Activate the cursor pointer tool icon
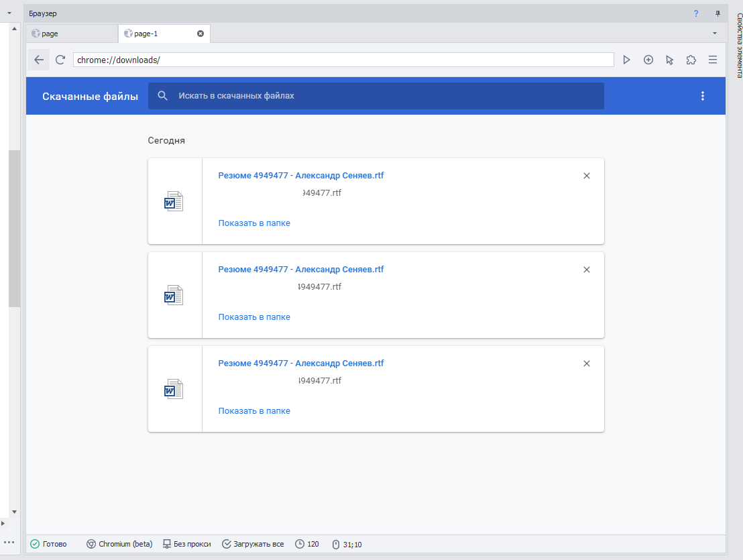 pos(669,60)
